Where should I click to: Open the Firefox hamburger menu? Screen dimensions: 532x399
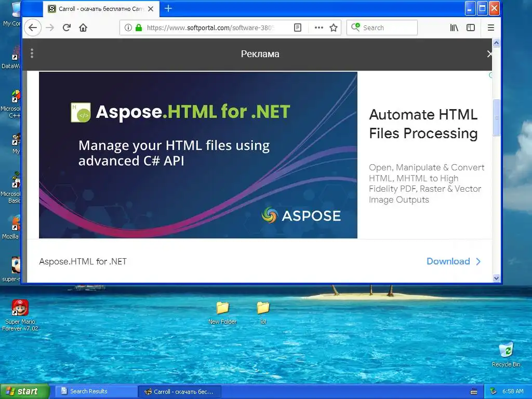490,28
